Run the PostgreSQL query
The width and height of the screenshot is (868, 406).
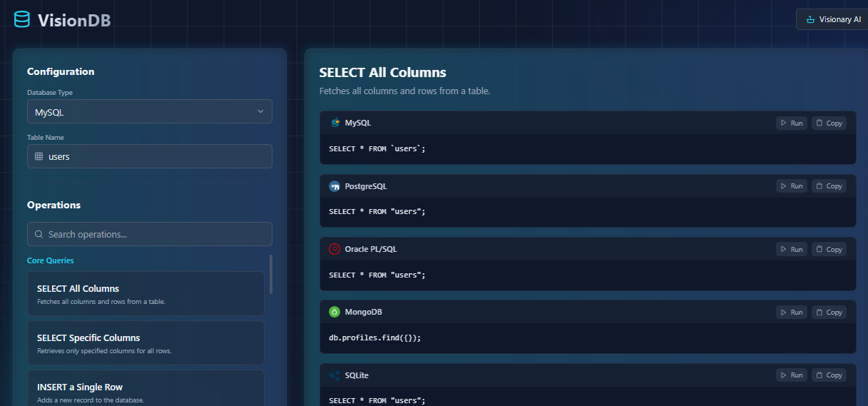[792, 186]
